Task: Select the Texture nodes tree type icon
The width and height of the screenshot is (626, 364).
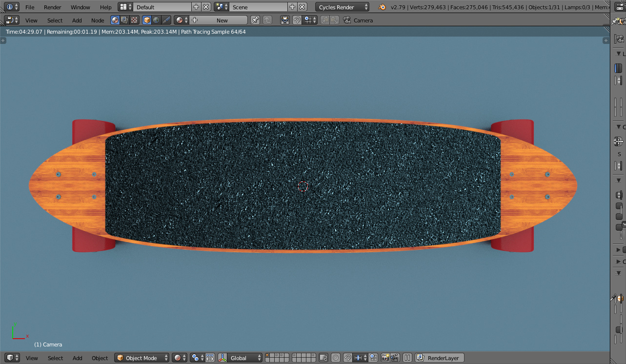Action: point(134,20)
